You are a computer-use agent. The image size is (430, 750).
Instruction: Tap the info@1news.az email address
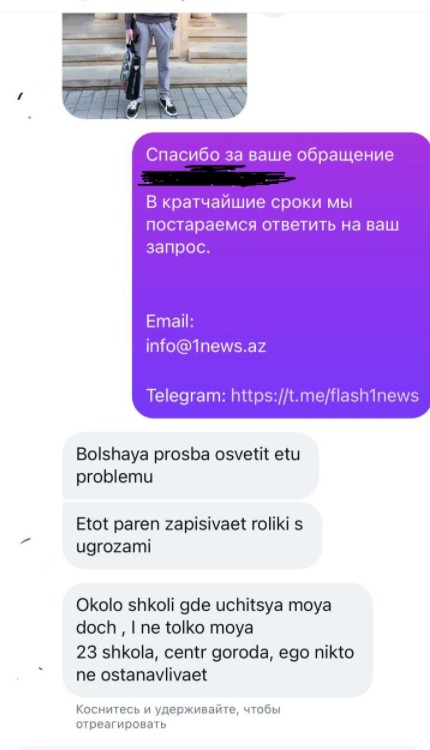[206, 346]
